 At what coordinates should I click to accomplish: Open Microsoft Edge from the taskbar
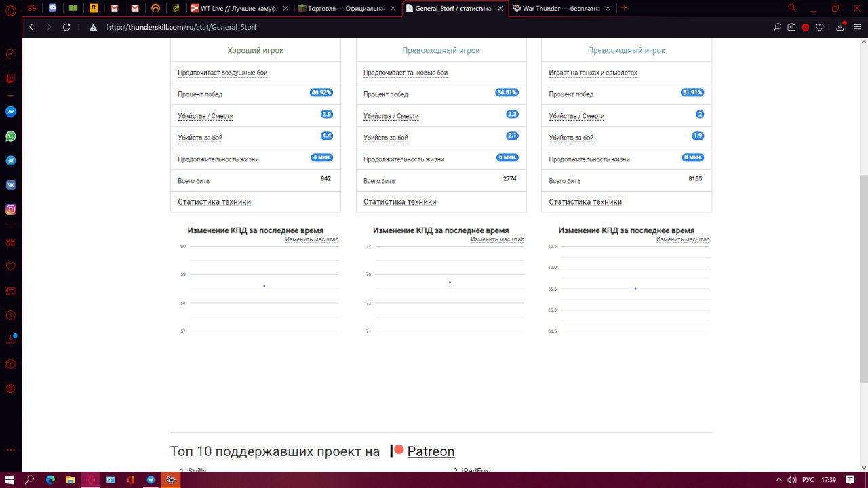pyautogui.click(x=50, y=479)
